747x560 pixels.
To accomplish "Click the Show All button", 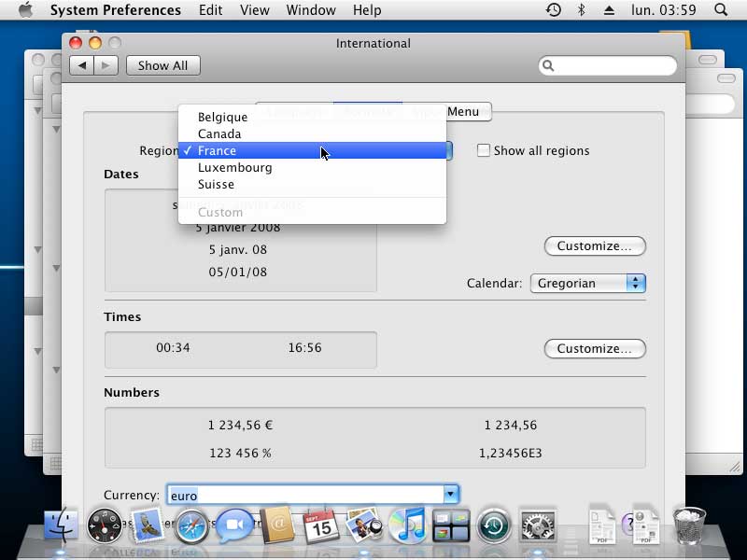I will (162, 65).
